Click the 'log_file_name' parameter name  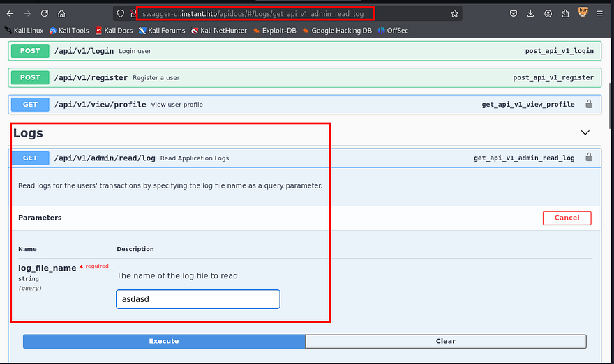(47, 268)
